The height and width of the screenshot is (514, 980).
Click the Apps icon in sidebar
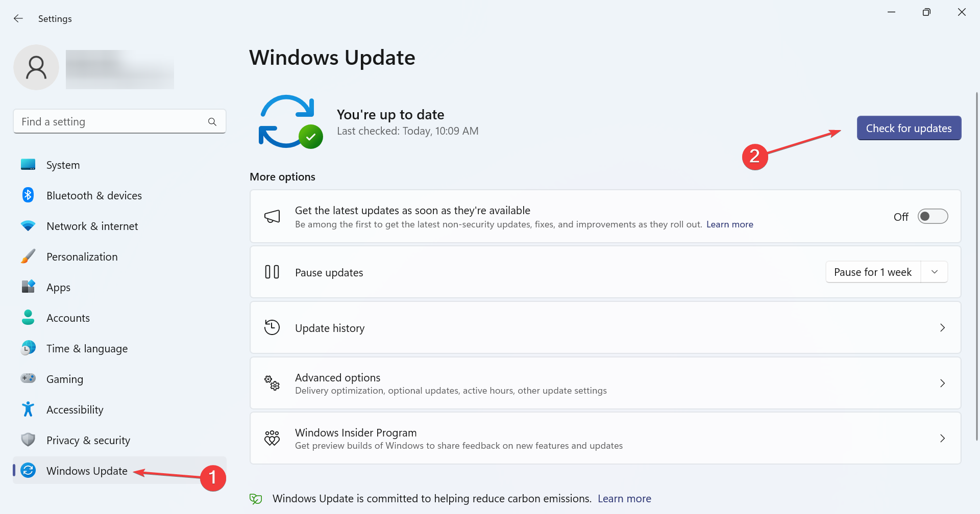coord(28,287)
